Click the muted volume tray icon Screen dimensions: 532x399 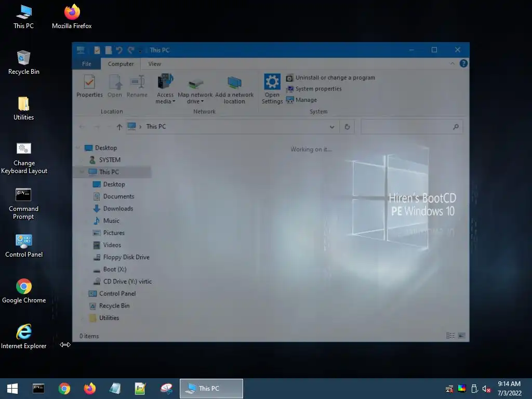pyautogui.click(x=486, y=389)
